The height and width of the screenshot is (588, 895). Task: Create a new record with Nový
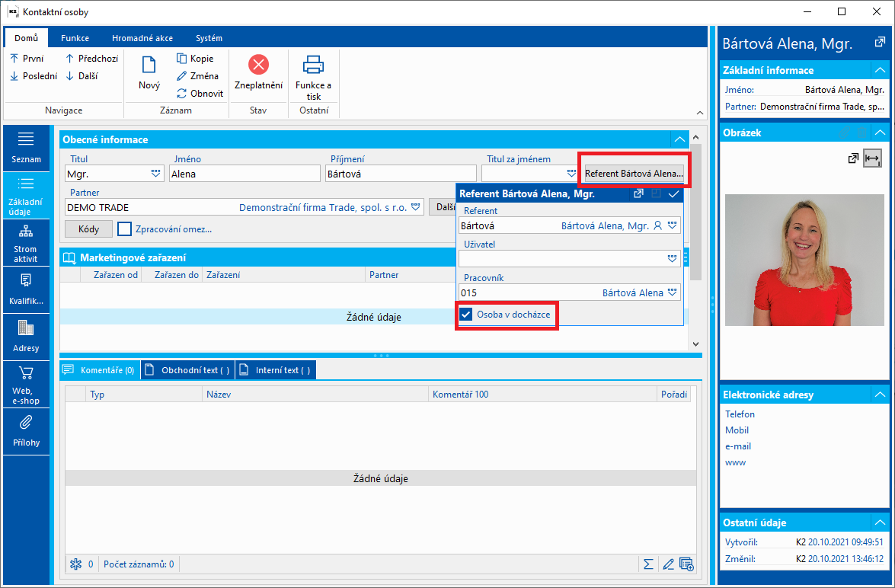click(x=149, y=73)
